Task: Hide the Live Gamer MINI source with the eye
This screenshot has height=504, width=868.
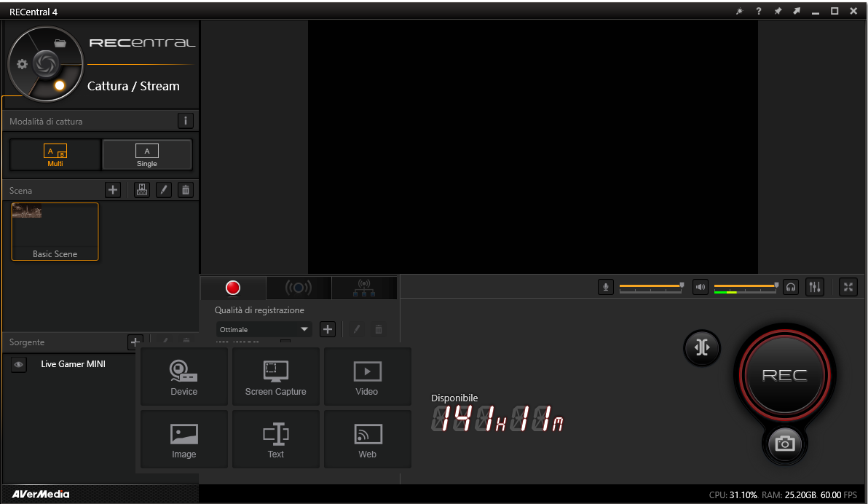Action: pyautogui.click(x=19, y=364)
